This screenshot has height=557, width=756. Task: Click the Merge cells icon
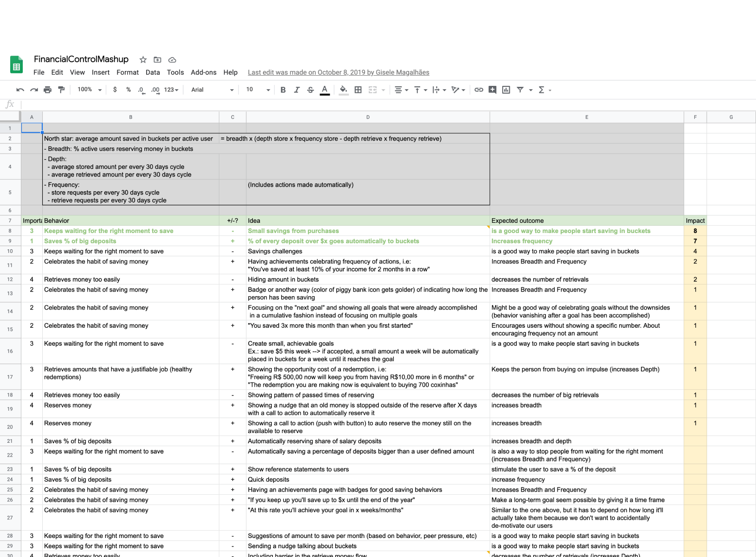(372, 90)
